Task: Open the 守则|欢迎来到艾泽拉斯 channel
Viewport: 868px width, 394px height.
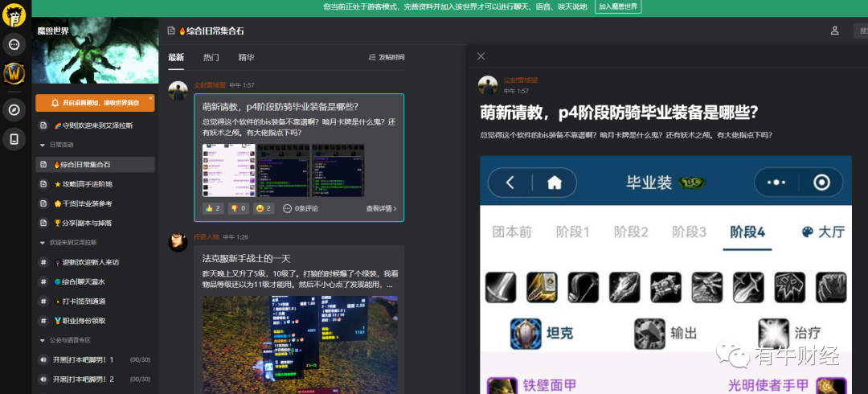Action: pos(95,125)
